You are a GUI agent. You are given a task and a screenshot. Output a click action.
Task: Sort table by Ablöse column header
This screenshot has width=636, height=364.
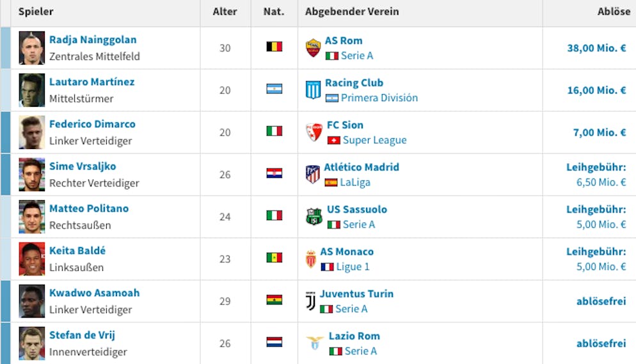point(614,12)
